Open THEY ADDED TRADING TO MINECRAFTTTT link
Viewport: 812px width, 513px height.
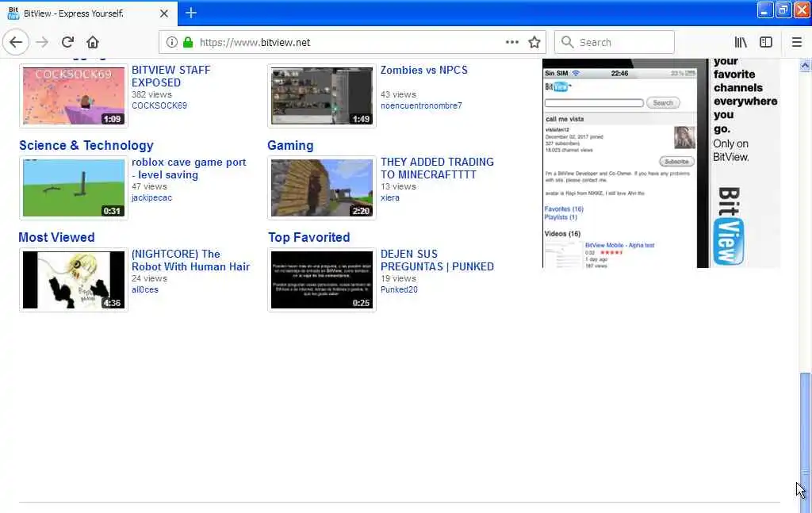pos(437,168)
